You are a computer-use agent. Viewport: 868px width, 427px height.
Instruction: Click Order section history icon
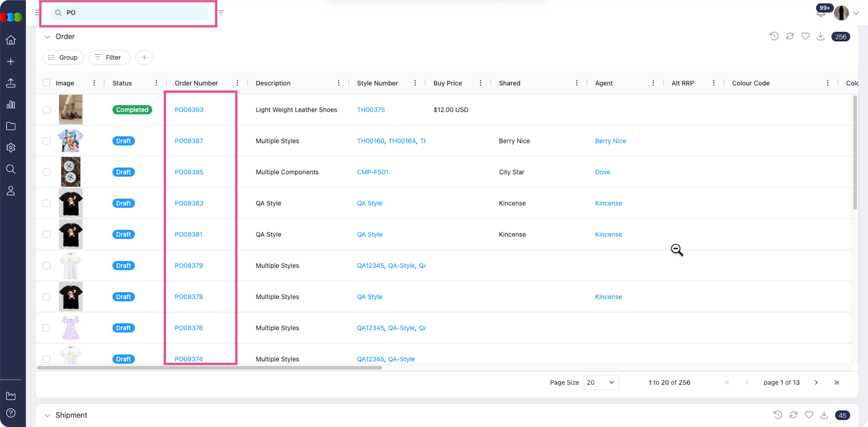[x=774, y=36]
